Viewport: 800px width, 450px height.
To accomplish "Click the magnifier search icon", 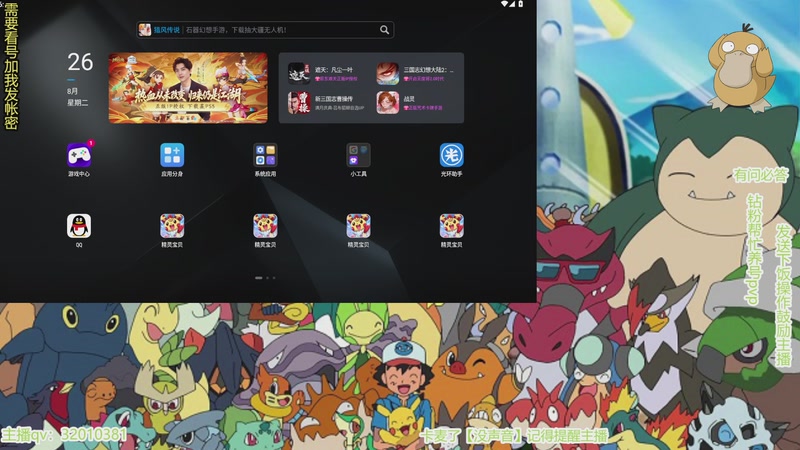I will pos(384,30).
